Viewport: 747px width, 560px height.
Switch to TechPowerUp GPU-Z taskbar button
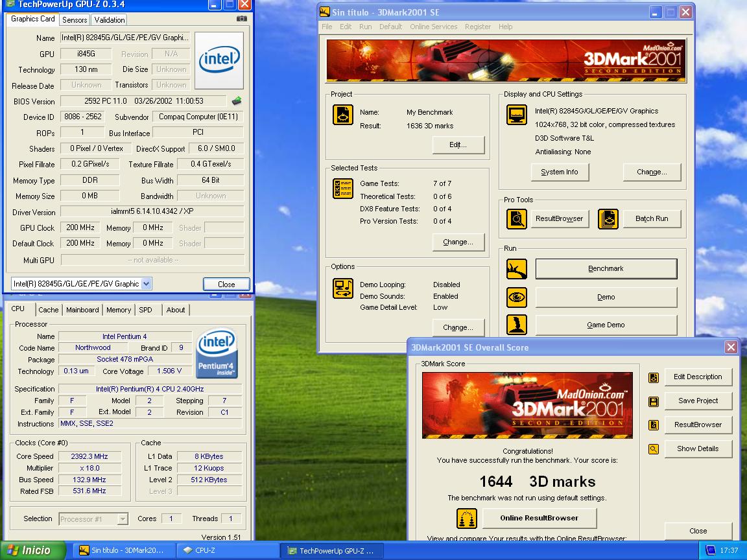coord(332,550)
